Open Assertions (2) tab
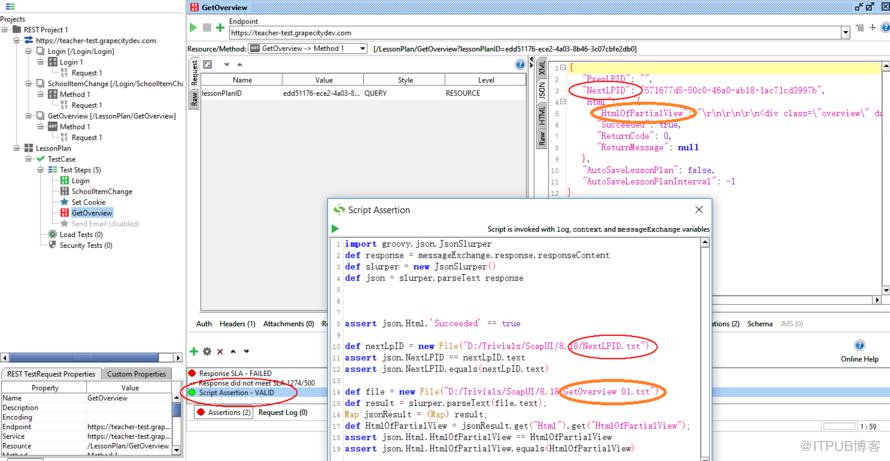 pos(224,413)
